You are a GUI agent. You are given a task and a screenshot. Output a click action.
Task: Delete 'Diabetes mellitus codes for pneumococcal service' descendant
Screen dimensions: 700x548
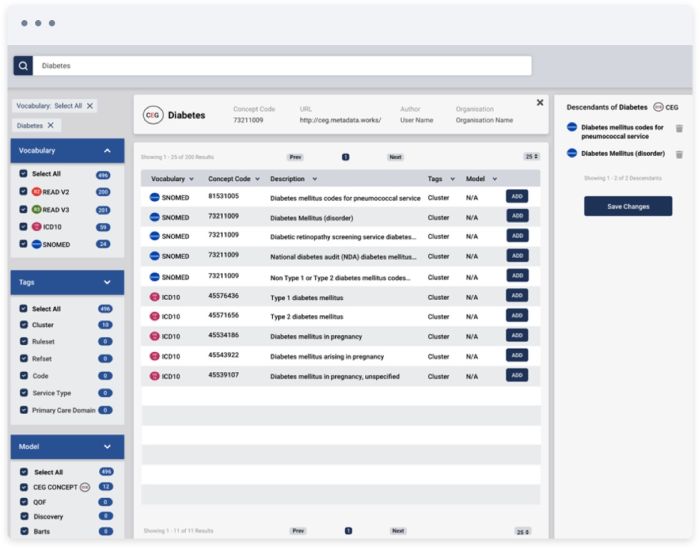tap(679, 129)
